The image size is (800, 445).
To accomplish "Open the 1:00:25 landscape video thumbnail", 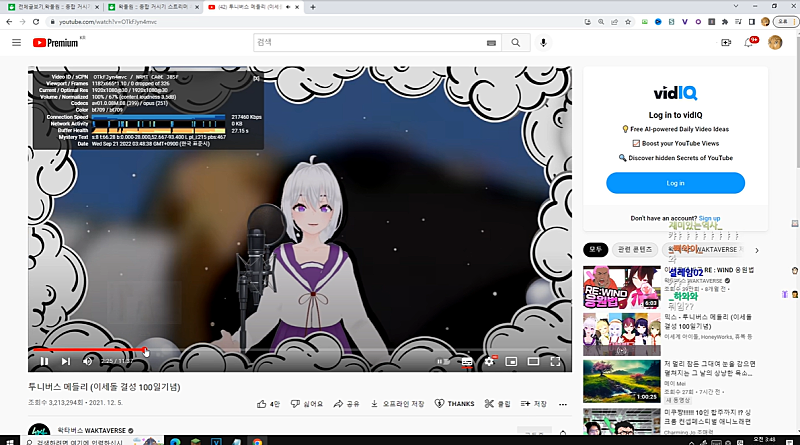I will 622,381.
